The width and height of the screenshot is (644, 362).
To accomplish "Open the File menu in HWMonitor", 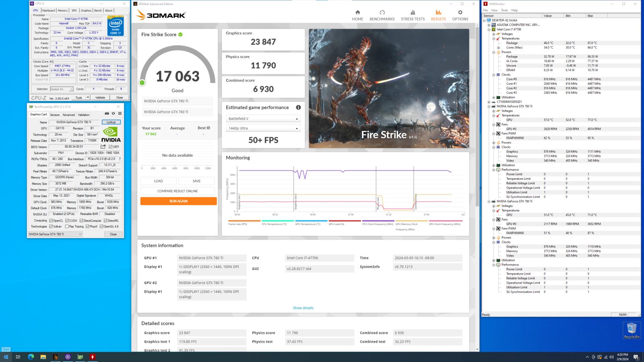I will click(x=485, y=10).
